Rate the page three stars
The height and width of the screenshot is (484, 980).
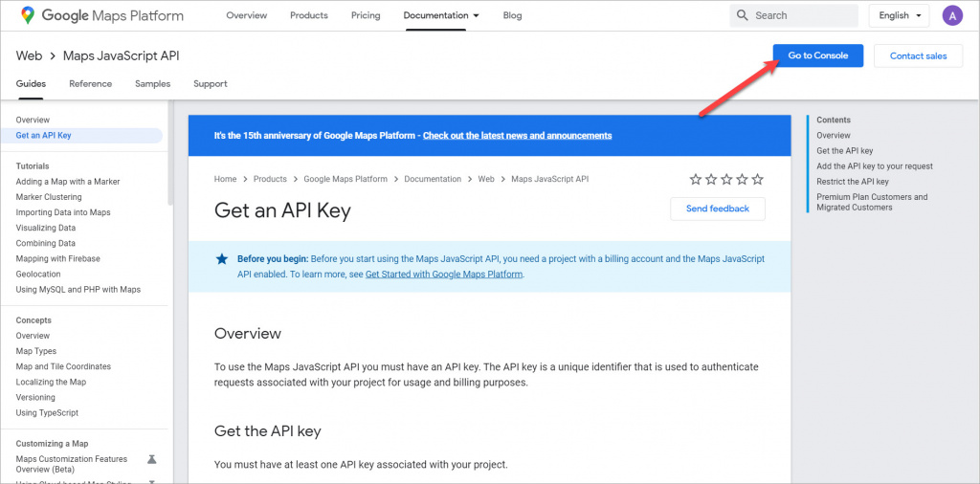pyautogui.click(x=726, y=179)
